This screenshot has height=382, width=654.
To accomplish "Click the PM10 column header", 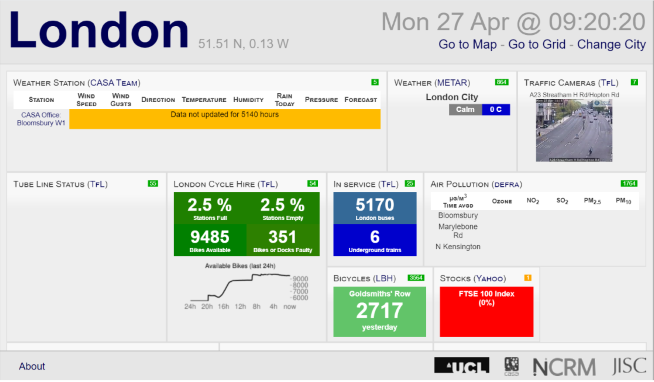I will 624,201.
